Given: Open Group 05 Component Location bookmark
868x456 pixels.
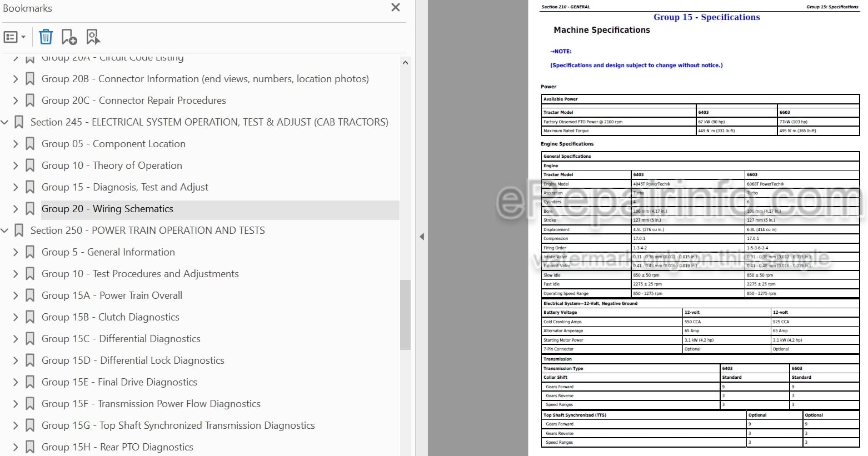Looking at the screenshot, I should [113, 144].
